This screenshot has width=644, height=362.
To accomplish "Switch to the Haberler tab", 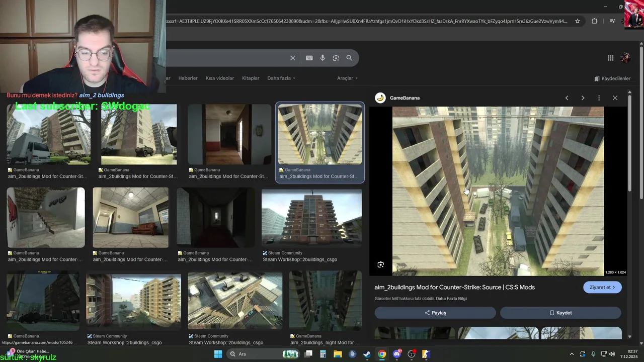I will click(188, 78).
